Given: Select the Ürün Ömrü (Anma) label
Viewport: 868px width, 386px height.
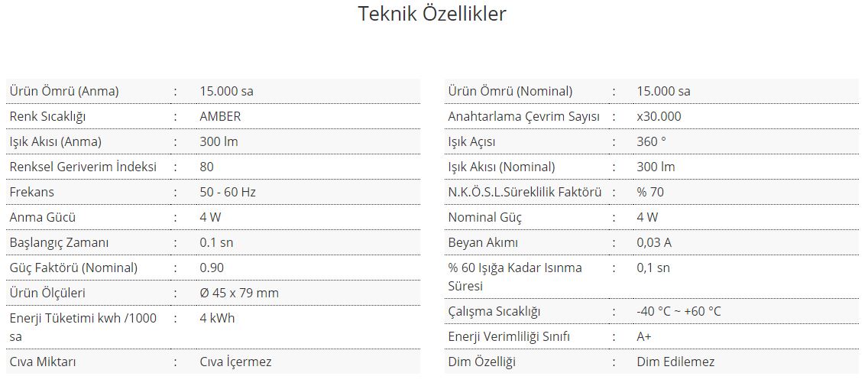Looking at the screenshot, I should tap(64, 92).
